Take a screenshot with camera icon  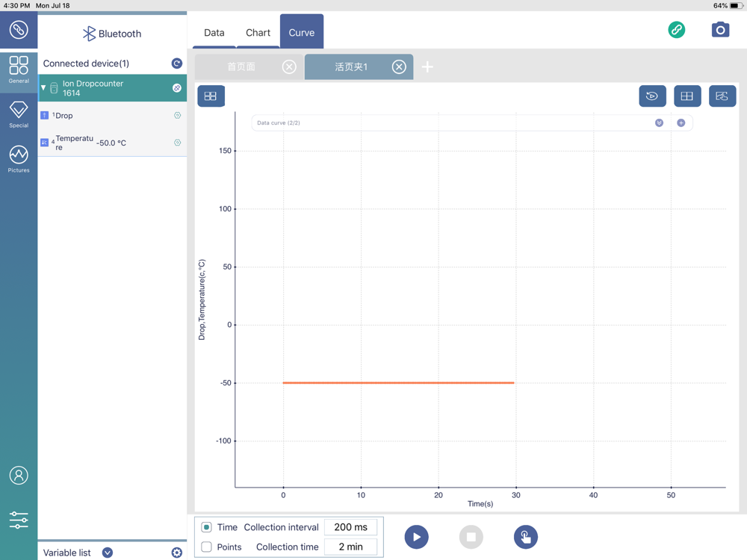[x=720, y=30]
